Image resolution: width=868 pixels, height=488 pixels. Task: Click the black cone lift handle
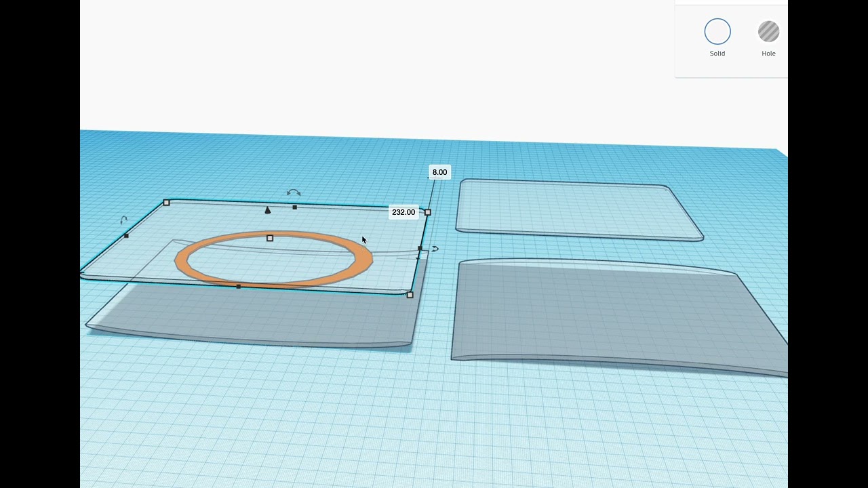click(267, 210)
